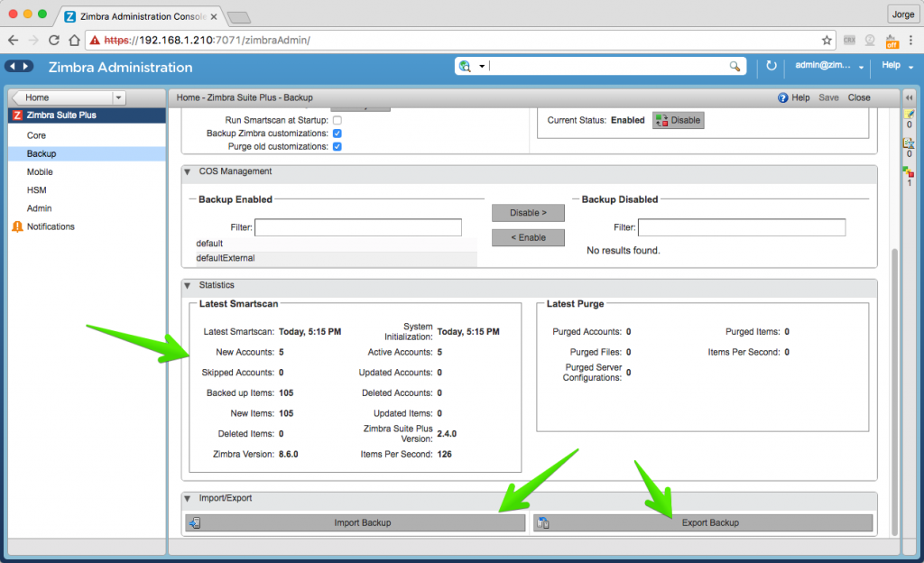Click the vertical scrollbar of the Backup panel

894,392
